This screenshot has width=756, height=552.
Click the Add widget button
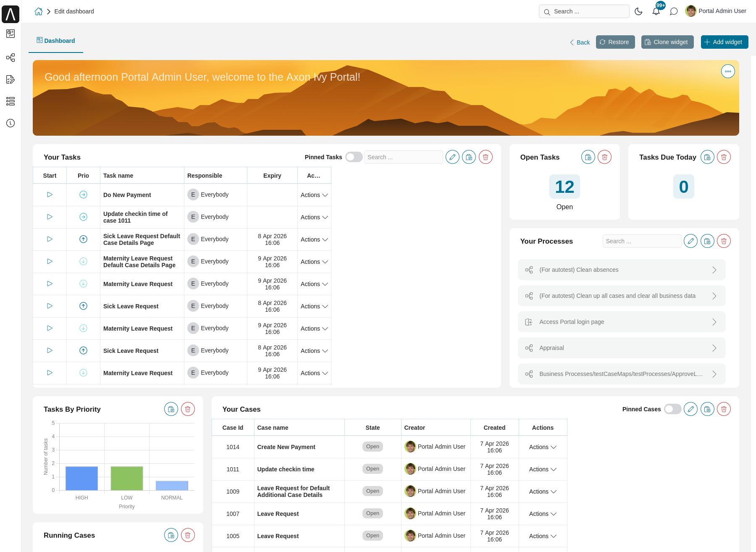pyautogui.click(x=724, y=42)
